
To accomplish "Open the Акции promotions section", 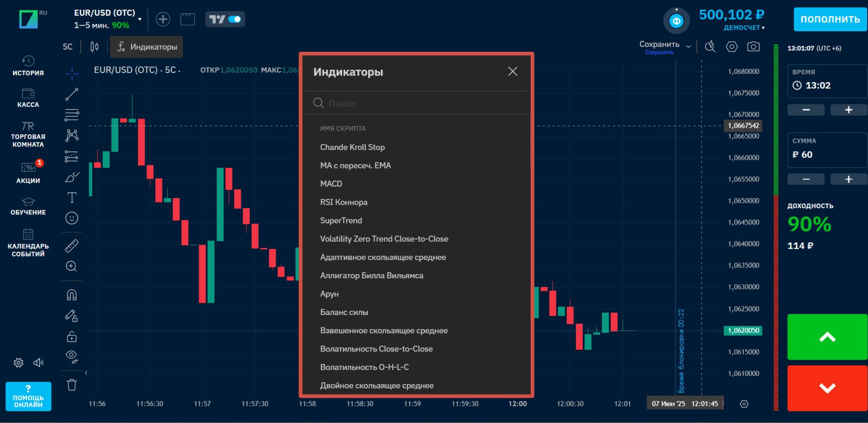I will point(28,172).
